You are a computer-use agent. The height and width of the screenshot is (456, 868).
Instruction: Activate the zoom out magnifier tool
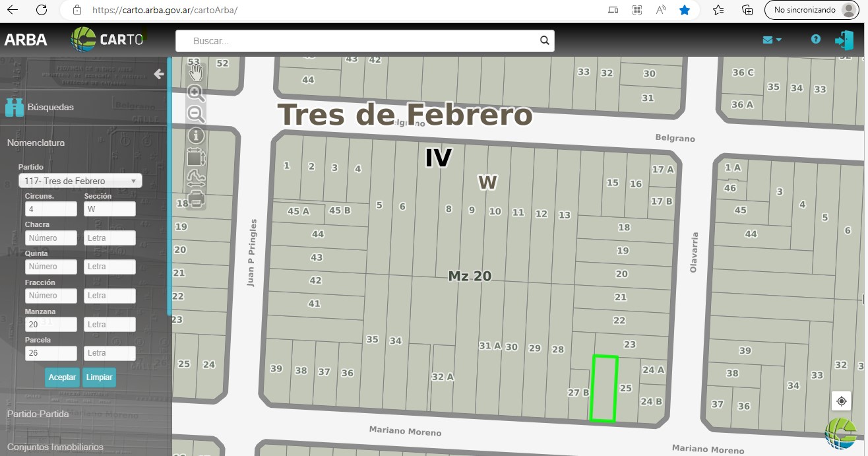click(196, 114)
